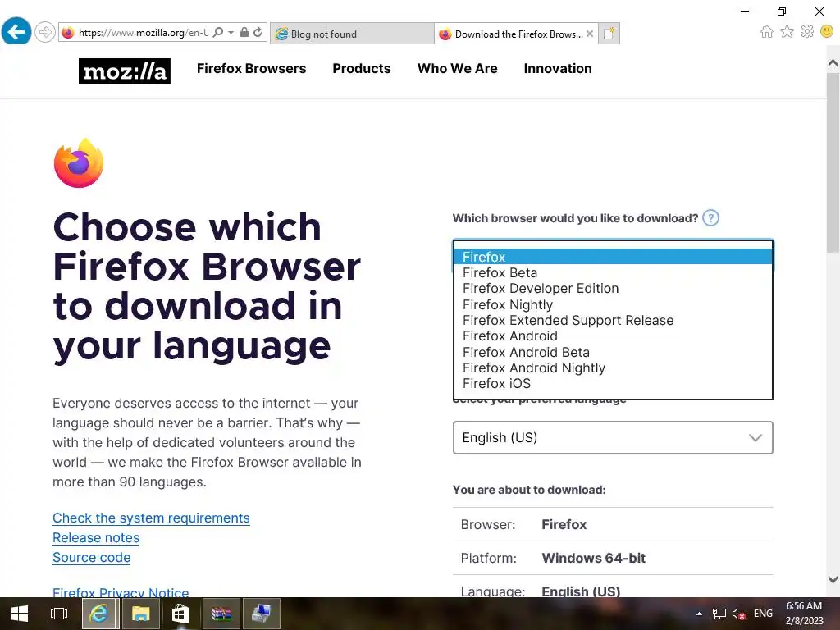Viewport: 840px width, 630px height.
Task: Open the taskbar clock and date
Action: [804, 614]
